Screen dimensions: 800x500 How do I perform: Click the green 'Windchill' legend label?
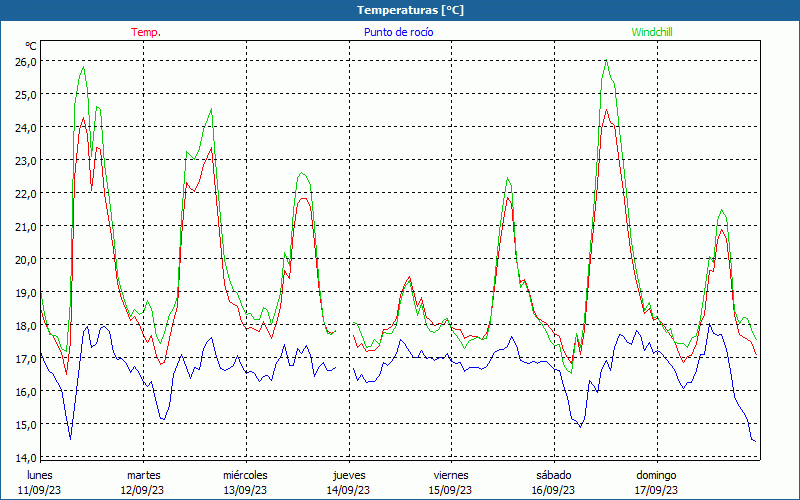pyautogui.click(x=652, y=32)
